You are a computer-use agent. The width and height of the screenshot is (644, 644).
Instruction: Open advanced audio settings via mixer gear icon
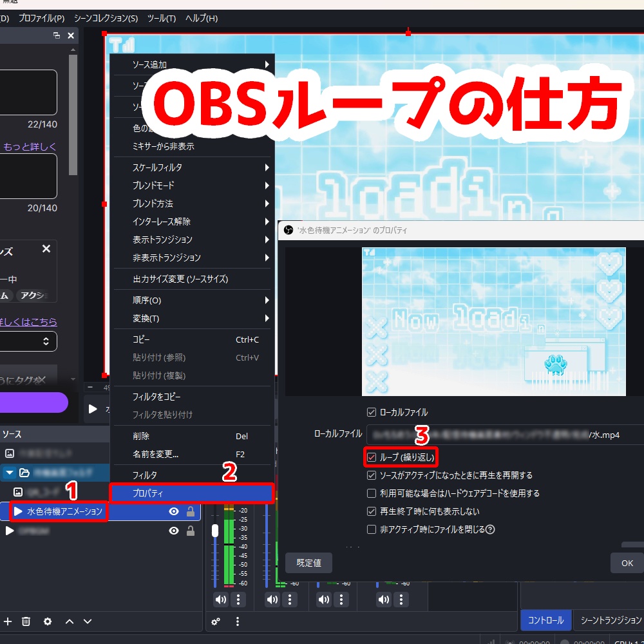point(215,620)
